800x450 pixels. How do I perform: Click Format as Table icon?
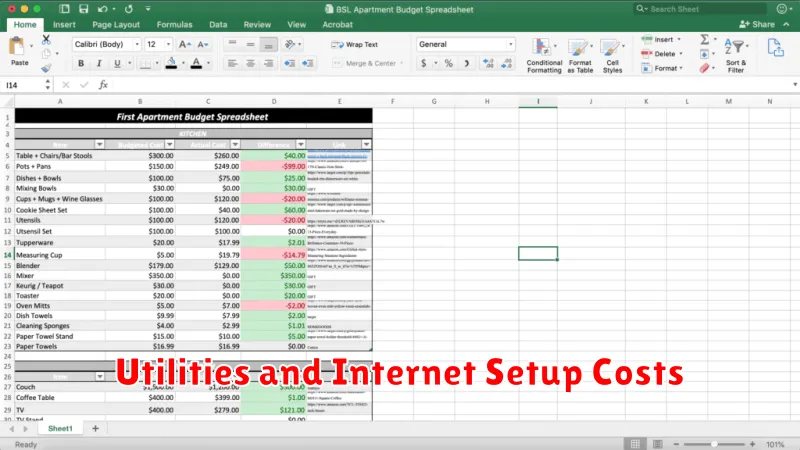pyautogui.click(x=580, y=55)
